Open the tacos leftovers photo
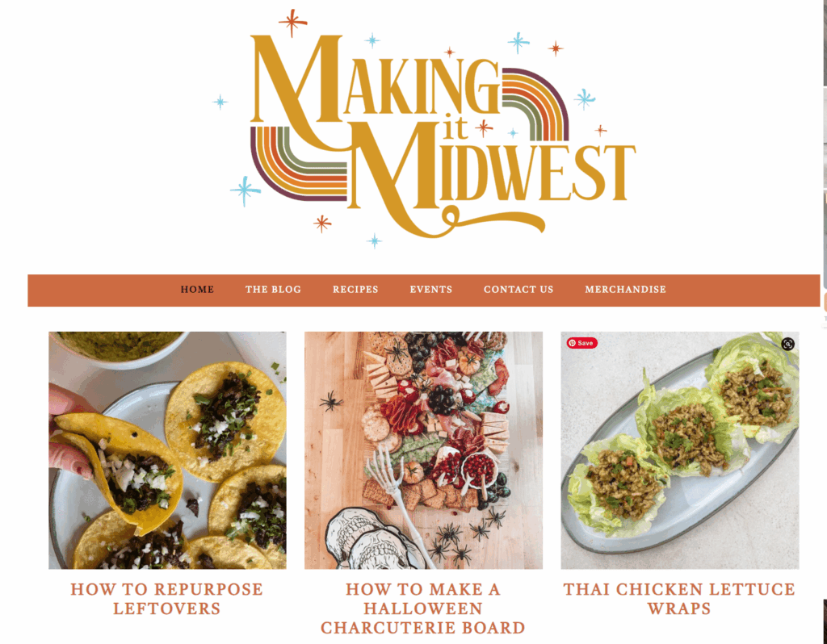The height and width of the screenshot is (644, 827). (x=168, y=450)
